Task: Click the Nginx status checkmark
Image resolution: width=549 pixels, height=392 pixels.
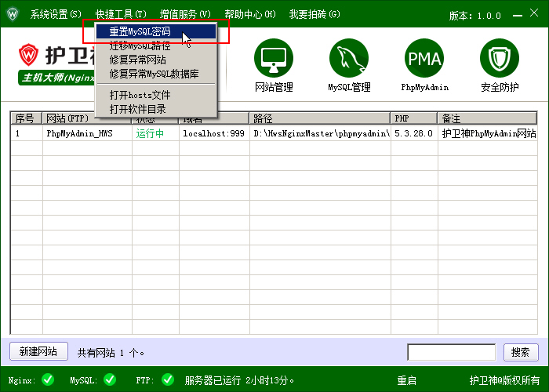Action: tap(48, 379)
